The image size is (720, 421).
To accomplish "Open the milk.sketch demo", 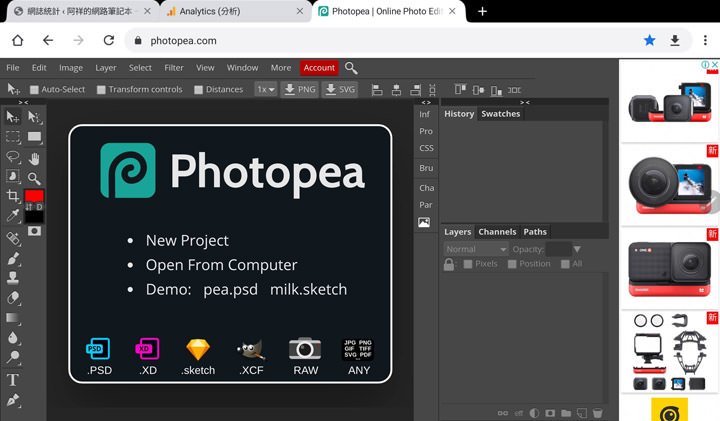I will tap(309, 290).
